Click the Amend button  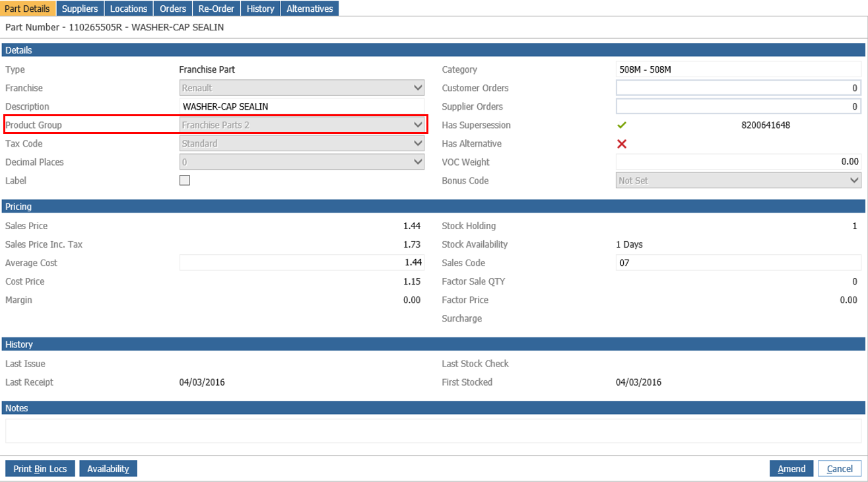coord(791,469)
